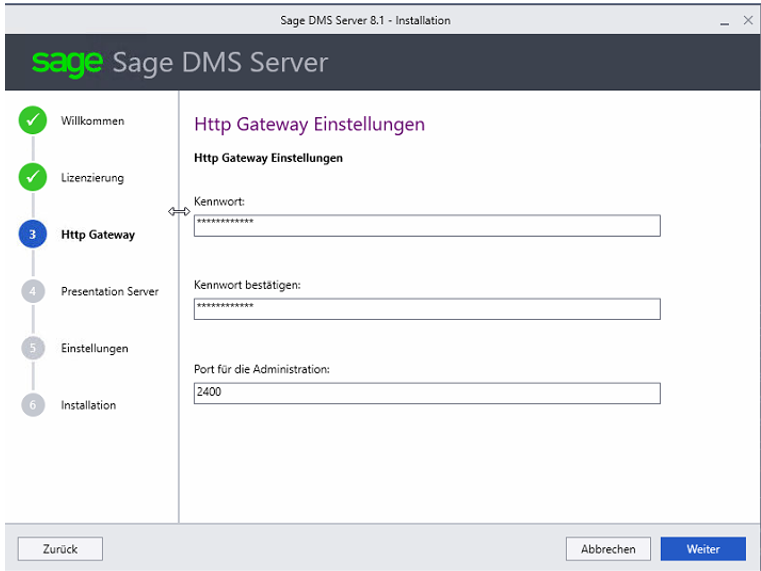Select the Lizenzierung step label

[92, 178]
